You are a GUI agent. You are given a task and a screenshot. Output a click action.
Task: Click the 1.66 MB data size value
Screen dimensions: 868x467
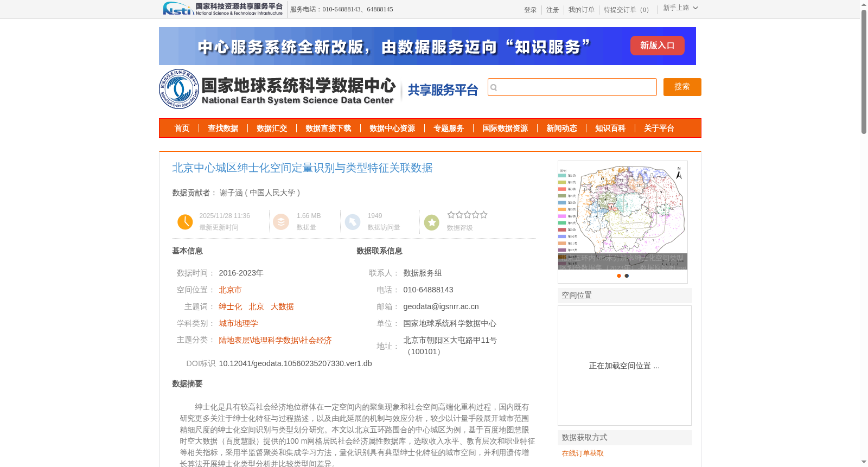(x=309, y=216)
